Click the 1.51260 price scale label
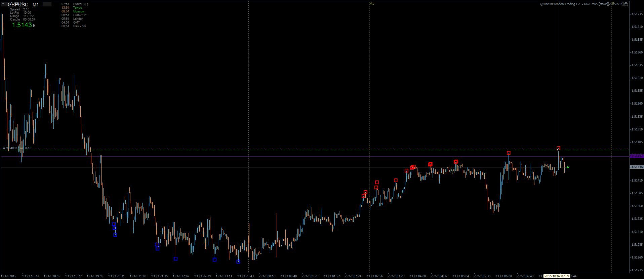This screenshot has width=644, height=279. point(637,257)
